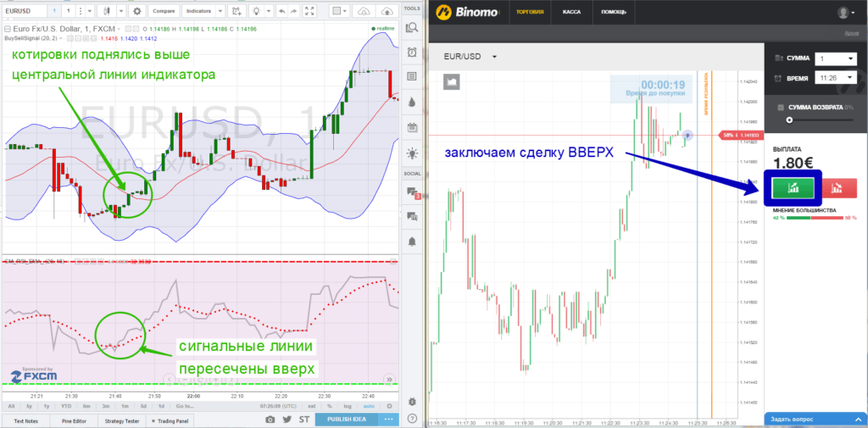
Task: Click the green UP trade button
Action: coord(793,187)
